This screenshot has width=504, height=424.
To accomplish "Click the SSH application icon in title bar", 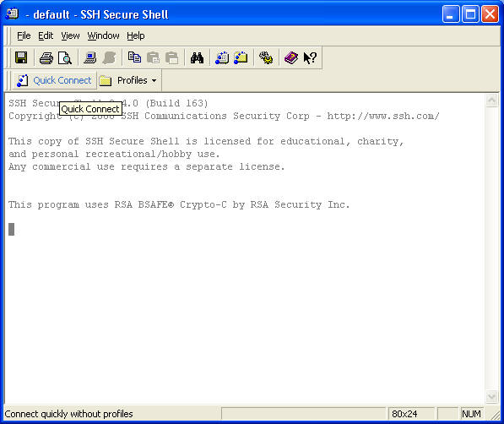I will tap(12, 14).
